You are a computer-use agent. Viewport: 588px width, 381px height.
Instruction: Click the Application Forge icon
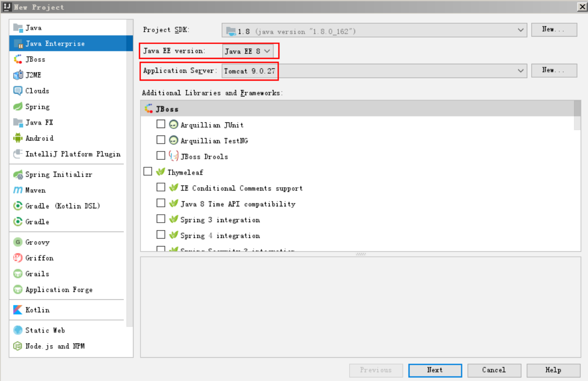click(x=18, y=289)
